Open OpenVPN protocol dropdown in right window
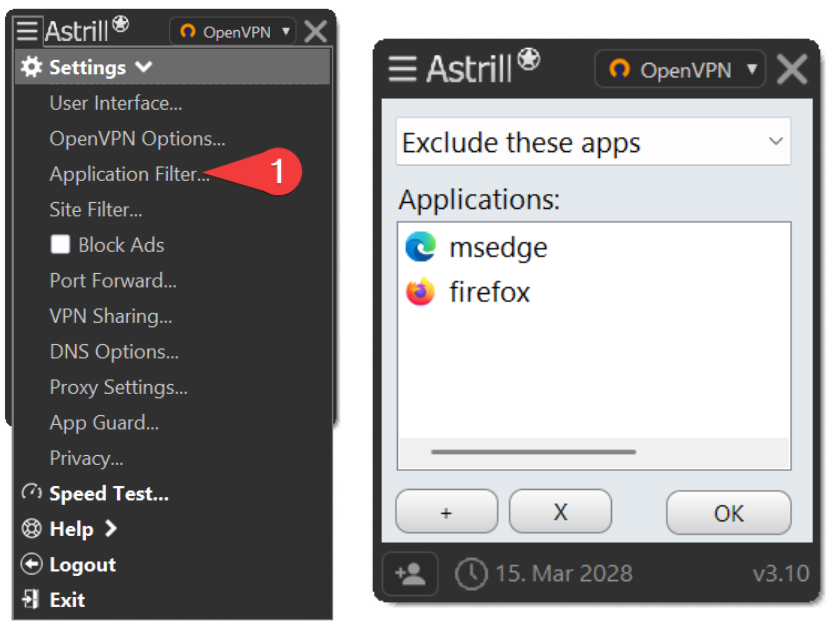Viewport: 832px width, 624px height. (680, 70)
